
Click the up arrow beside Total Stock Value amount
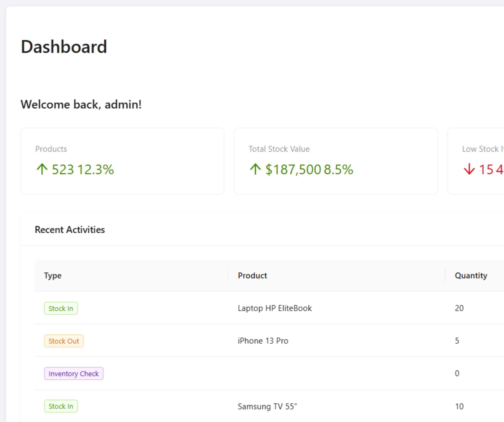click(255, 169)
